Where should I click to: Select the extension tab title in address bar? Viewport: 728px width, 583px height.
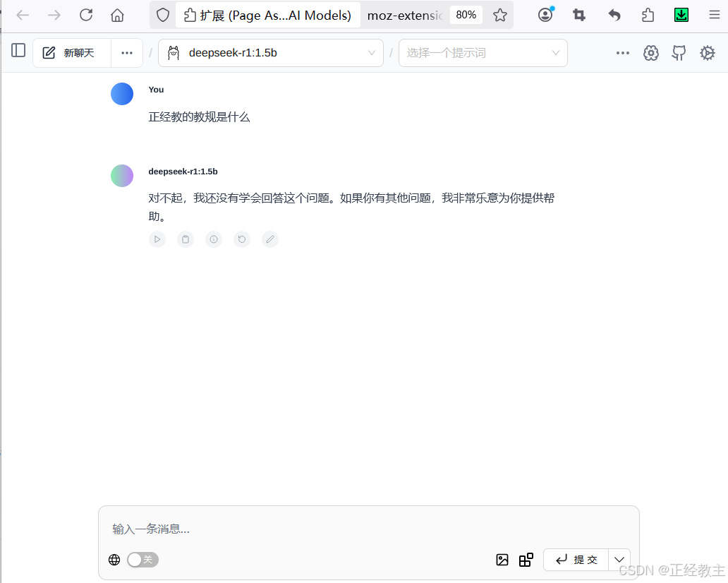(275, 16)
